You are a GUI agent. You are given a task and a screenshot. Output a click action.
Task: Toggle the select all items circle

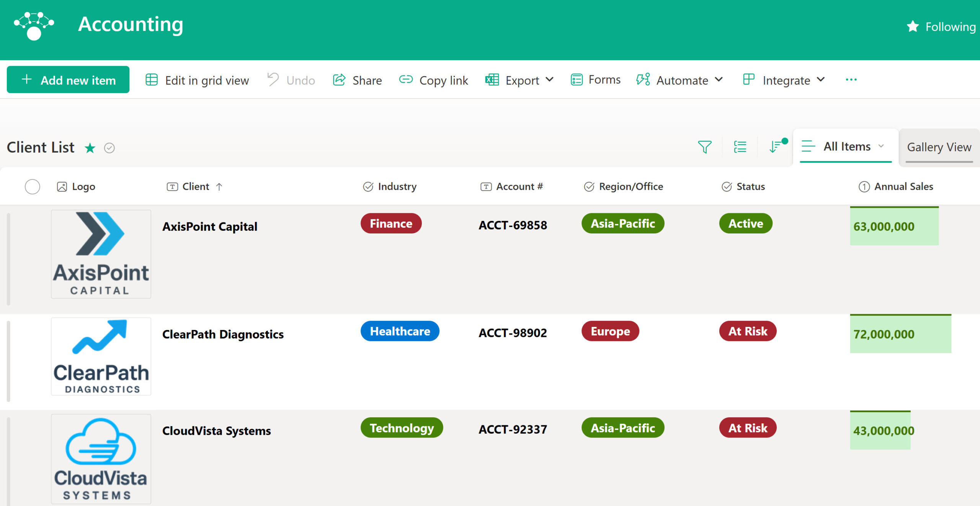(32, 187)
